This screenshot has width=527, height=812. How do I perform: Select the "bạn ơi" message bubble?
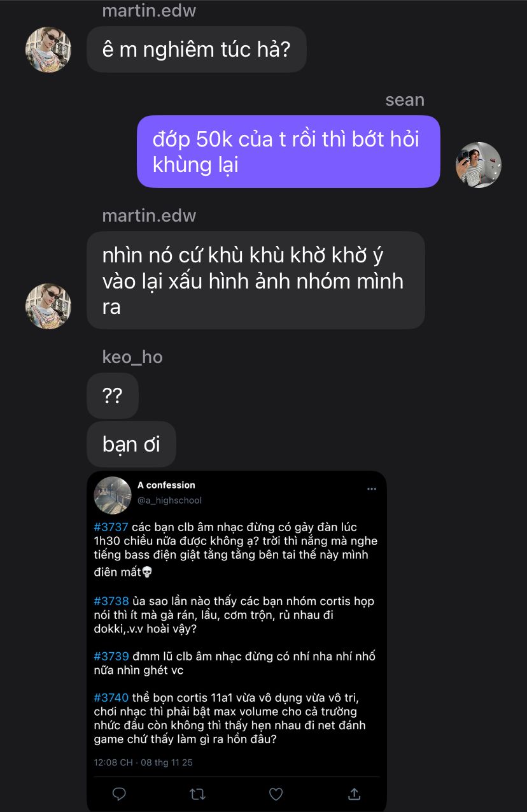[131, 444]
